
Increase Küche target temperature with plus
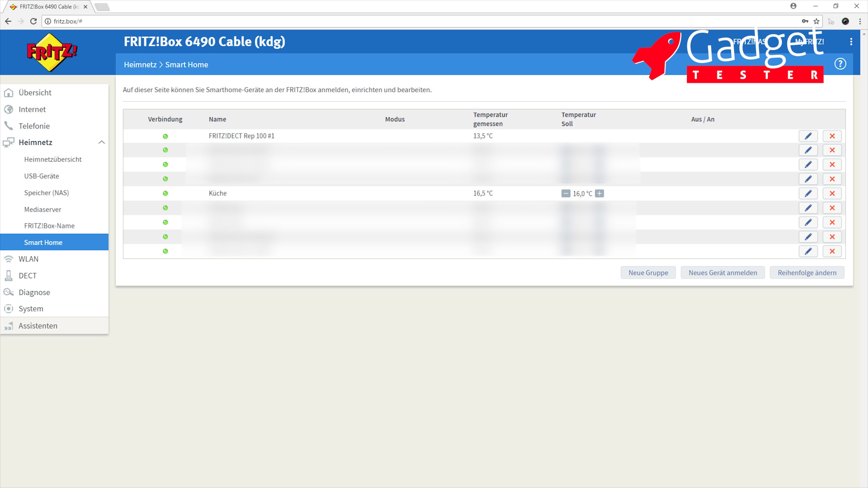[x=599, y=194]
